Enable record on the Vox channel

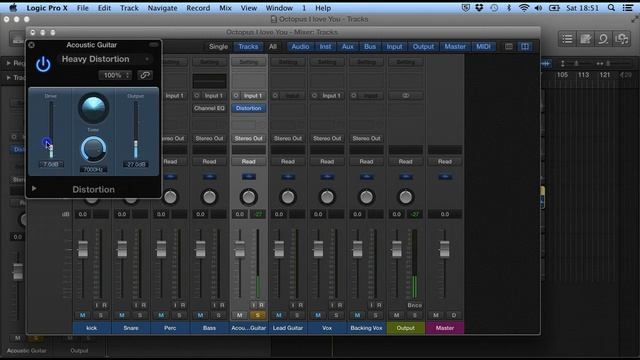[x=340, y=305]
